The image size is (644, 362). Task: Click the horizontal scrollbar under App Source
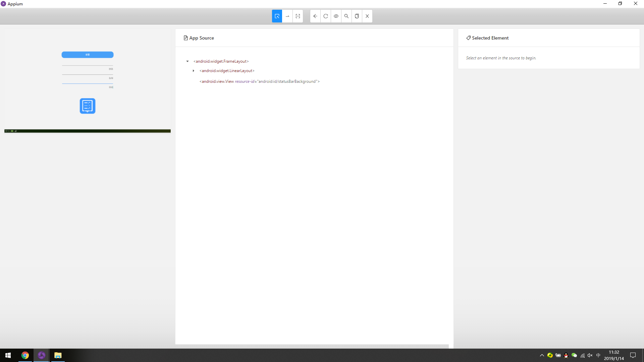pyautogui.click(x=312, y=346)
